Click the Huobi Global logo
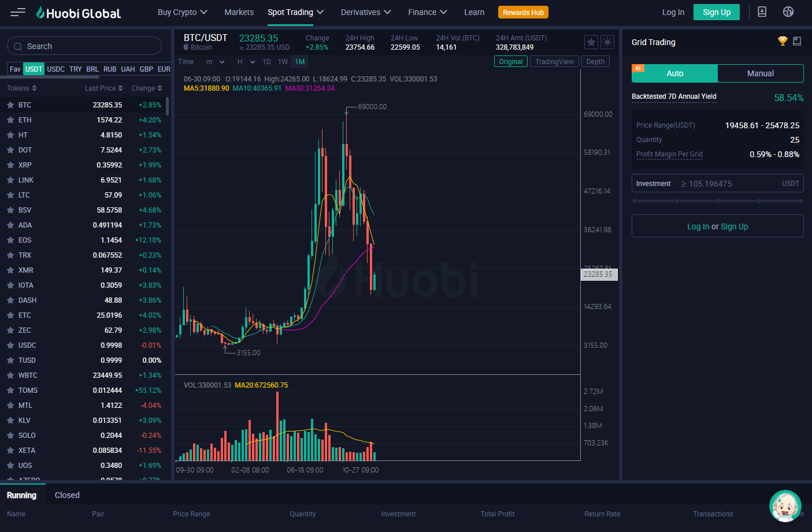This screenshot has height=532, width=812. click(79, 13)
